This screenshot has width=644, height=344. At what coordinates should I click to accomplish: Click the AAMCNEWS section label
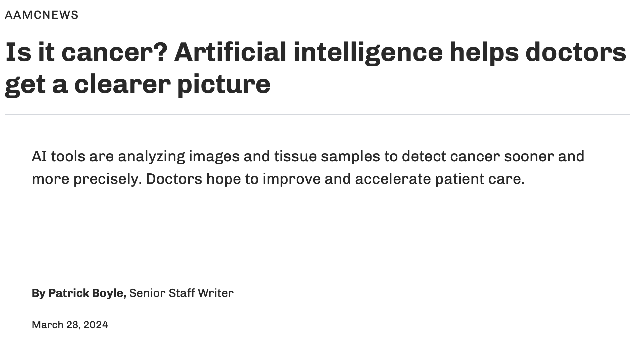pyautogui.click(x=41, y=15)
